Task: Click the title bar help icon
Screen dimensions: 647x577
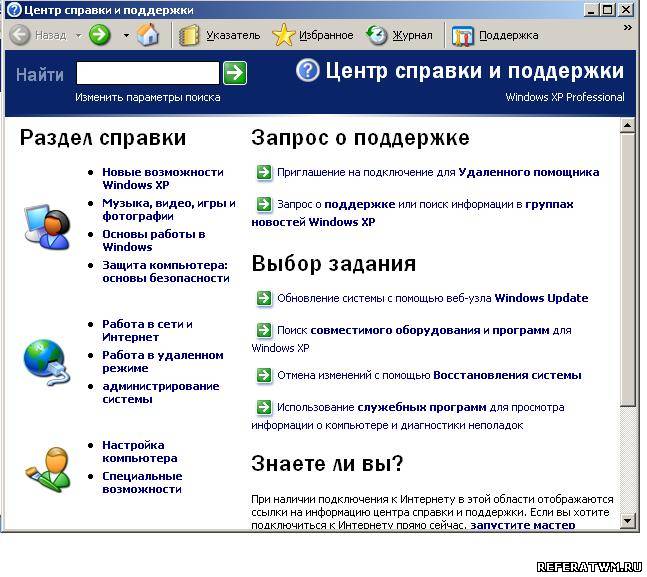Action: pyautogui.click(x=14, y=9)
